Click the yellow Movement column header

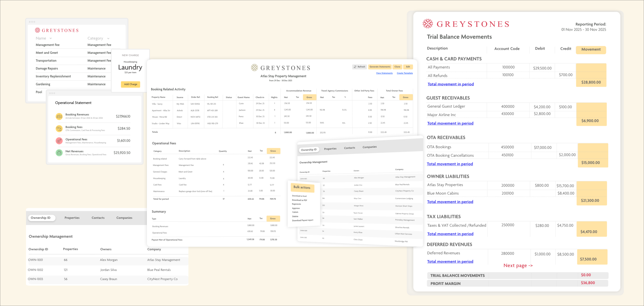pyautogui.click(x=591, y=49)
